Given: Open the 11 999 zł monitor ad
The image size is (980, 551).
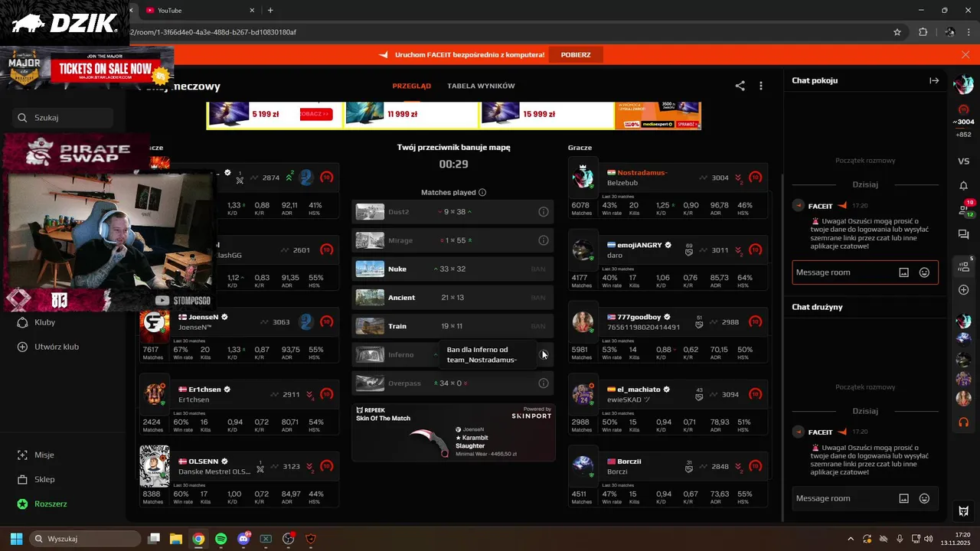Looking at the screenshot, I should [x=411, y=115].
